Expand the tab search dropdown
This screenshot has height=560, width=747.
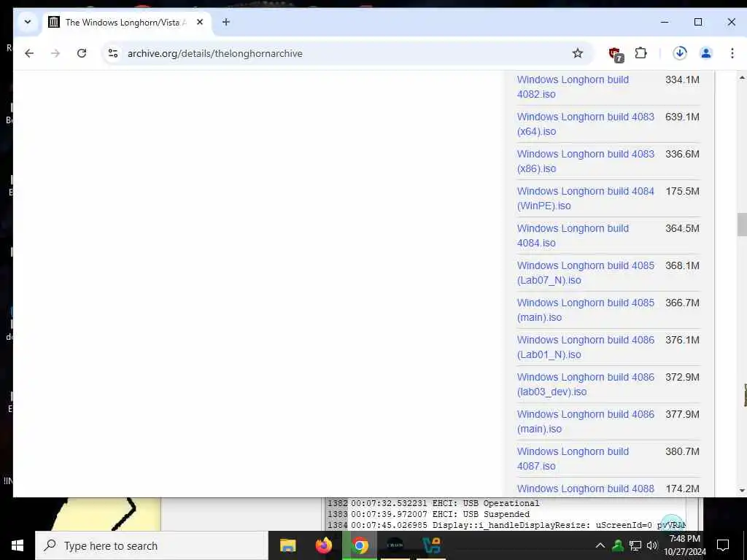pos(28,22)
